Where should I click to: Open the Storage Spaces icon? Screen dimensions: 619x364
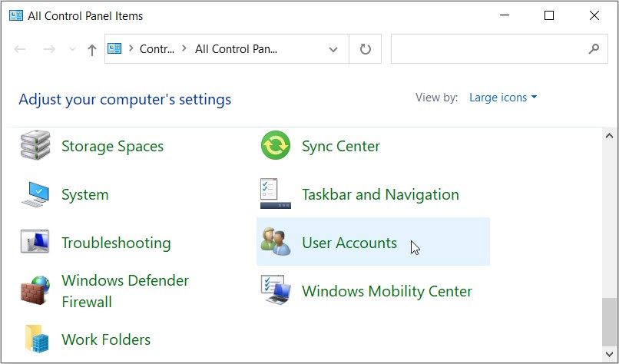click(x=35, y=146)
